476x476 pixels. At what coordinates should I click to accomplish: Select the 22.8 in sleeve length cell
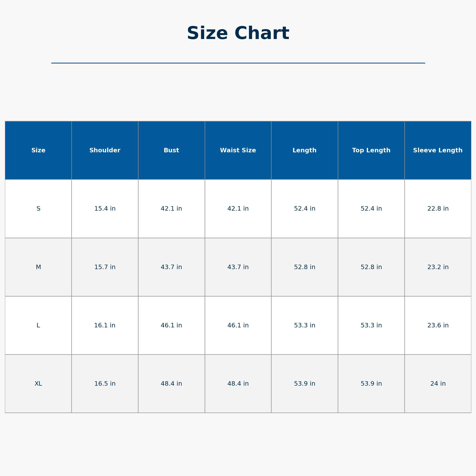[438, 209]
